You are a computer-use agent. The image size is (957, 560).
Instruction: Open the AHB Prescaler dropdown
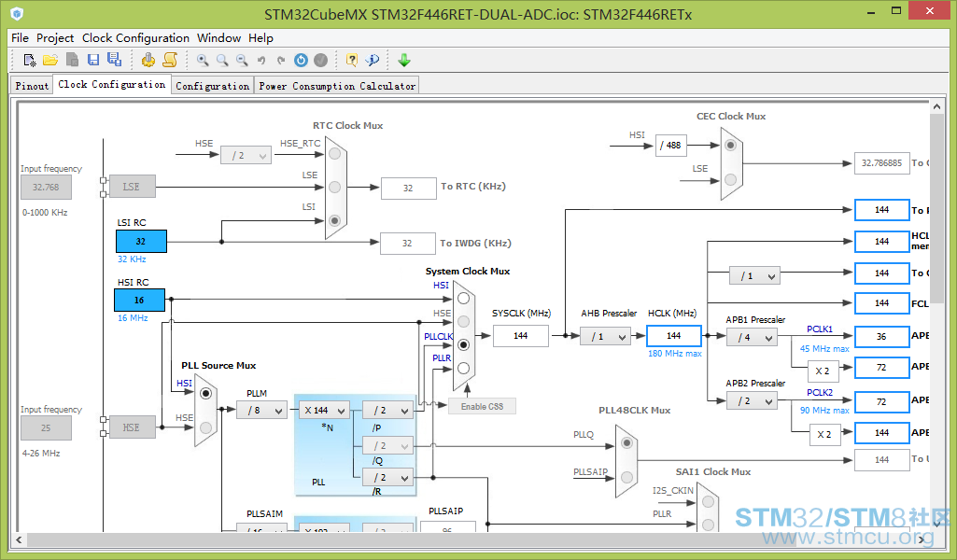click(x=605, y=336)
